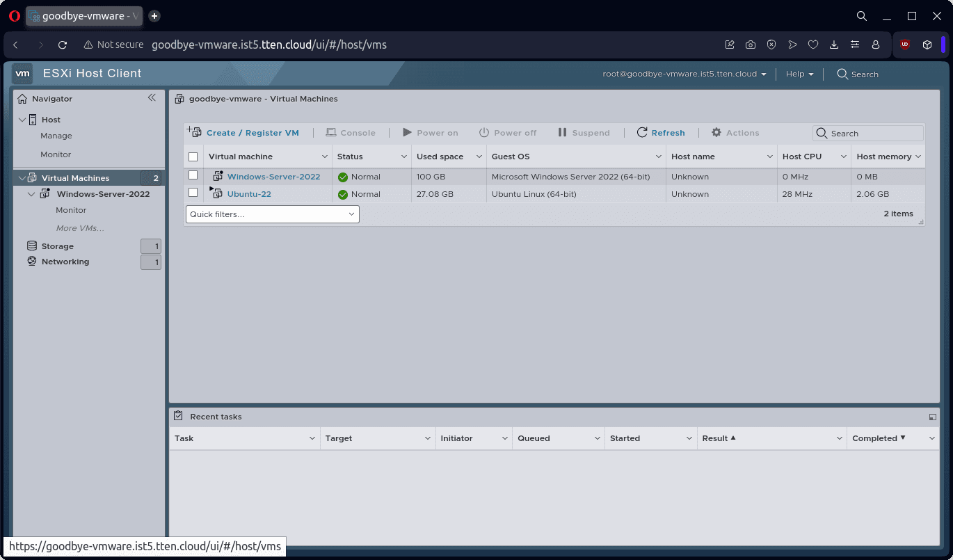The width and height of the screenshot is (953, 560).
Task: Click the green Normal status icon for Windows-Server-2022
Action: tap(342, 177)
